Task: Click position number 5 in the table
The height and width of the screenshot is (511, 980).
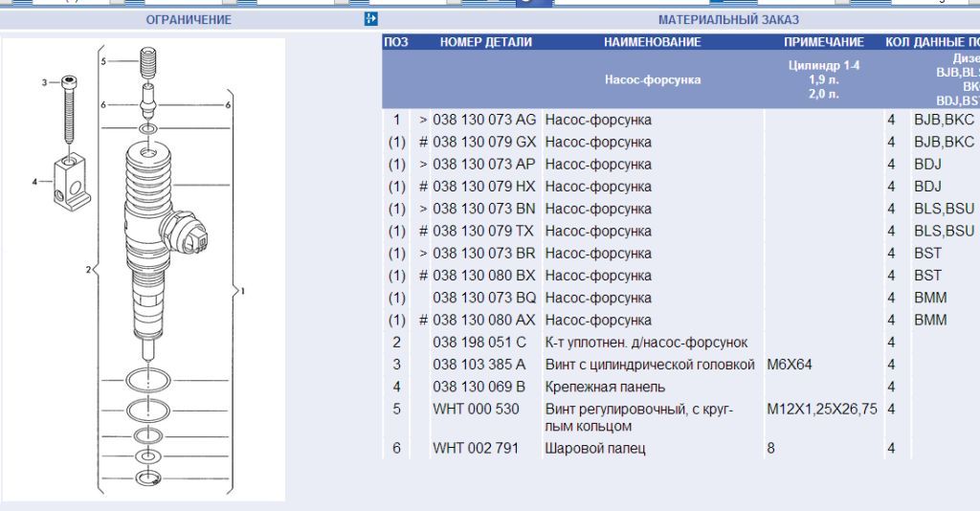Action: point(397,410)
